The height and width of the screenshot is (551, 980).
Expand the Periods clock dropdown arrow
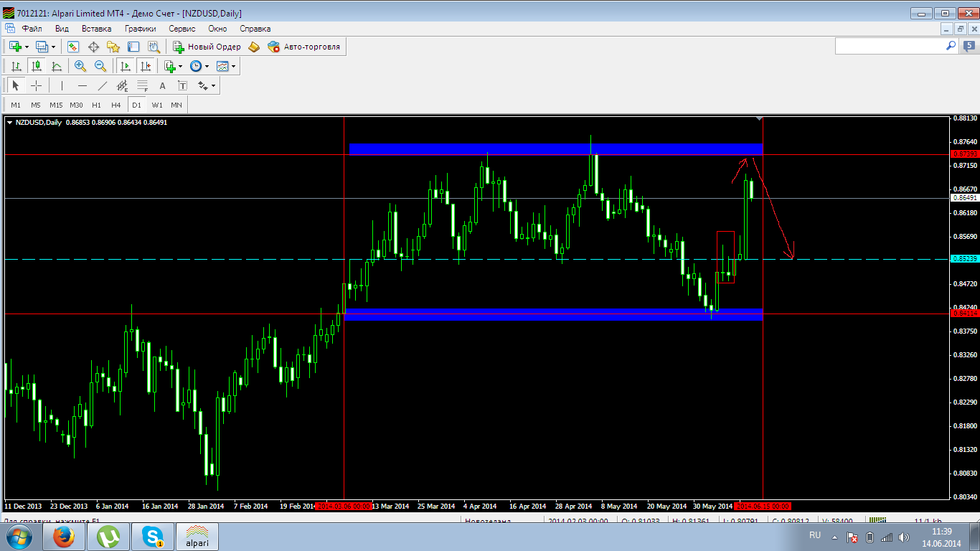(207, 66)
